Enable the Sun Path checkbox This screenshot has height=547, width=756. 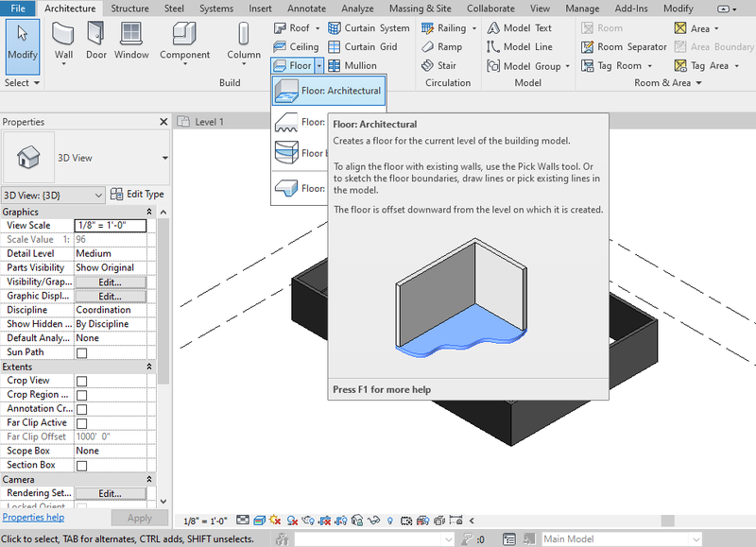(82, 352)
